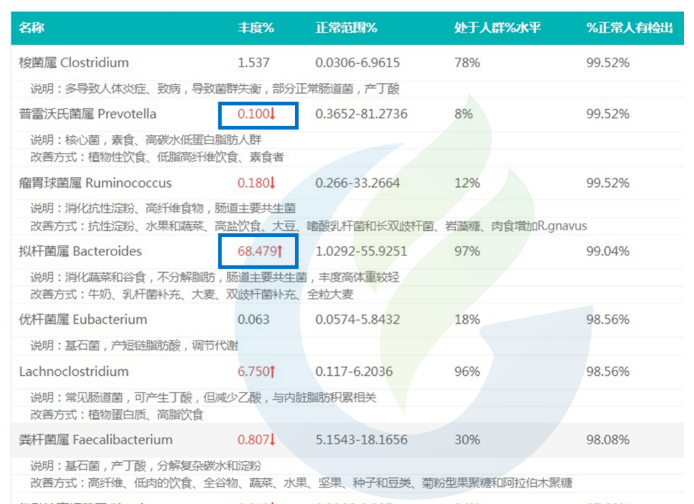The width and height of the screenshot is (694, 504).
Task: Click the red down arrow beside Prevotella 0.100
Action: (x=271, y=115)
